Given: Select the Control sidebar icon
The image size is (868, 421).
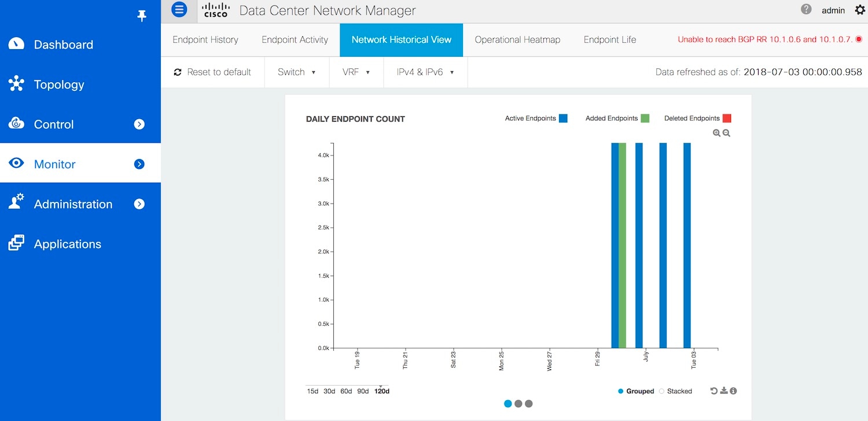Looking at the screenshot, I should pos(16,124).
